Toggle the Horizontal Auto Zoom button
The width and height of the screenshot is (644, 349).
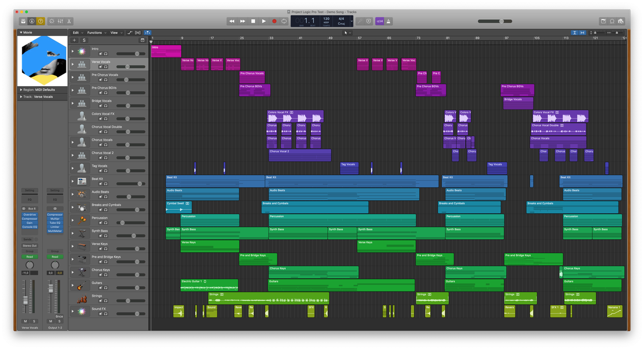click(x=582, y=33)
